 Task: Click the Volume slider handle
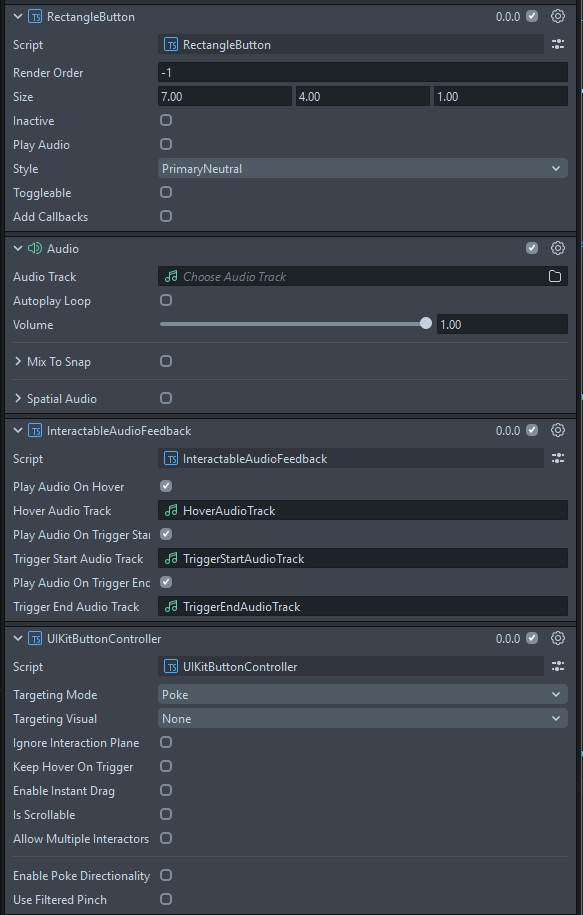[x=426, y=323]
